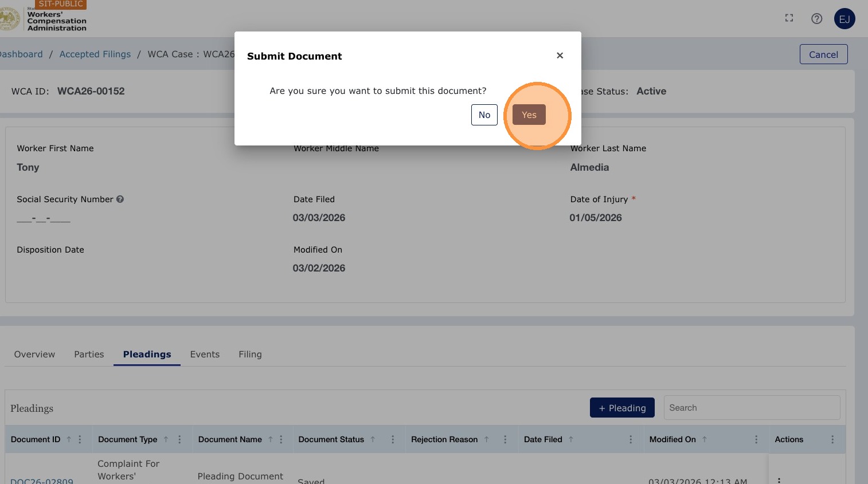Image resolution: width=868 pixels, height=484 pixels.
Task: Close the Submit Document dialog
Action: coord(560,56)
